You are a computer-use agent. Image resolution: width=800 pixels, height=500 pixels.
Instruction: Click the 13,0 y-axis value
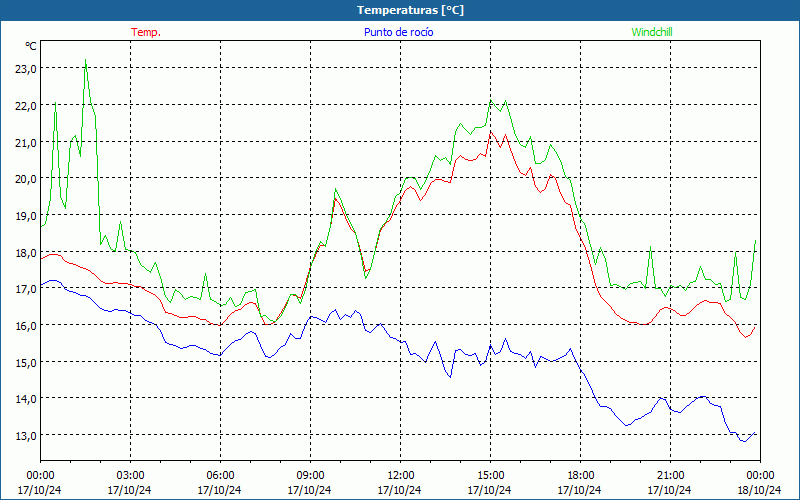tap(26, 435)
